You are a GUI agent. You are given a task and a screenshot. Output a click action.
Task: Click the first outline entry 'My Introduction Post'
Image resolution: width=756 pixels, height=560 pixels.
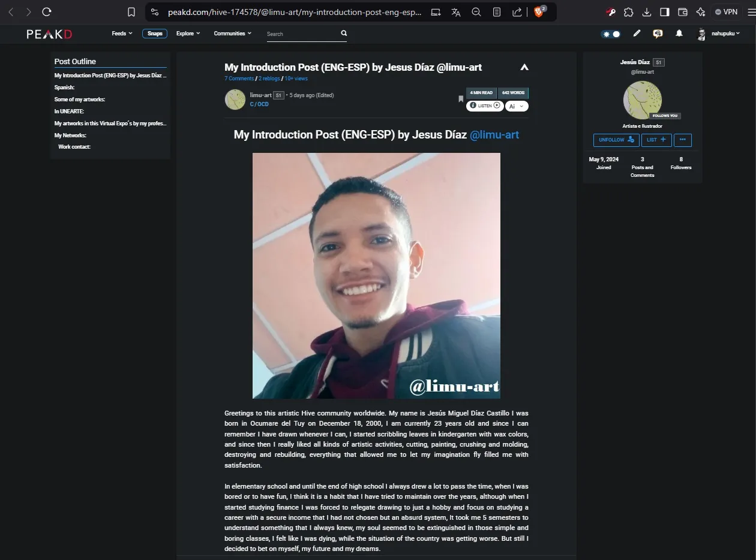click(x=110, y=76)
